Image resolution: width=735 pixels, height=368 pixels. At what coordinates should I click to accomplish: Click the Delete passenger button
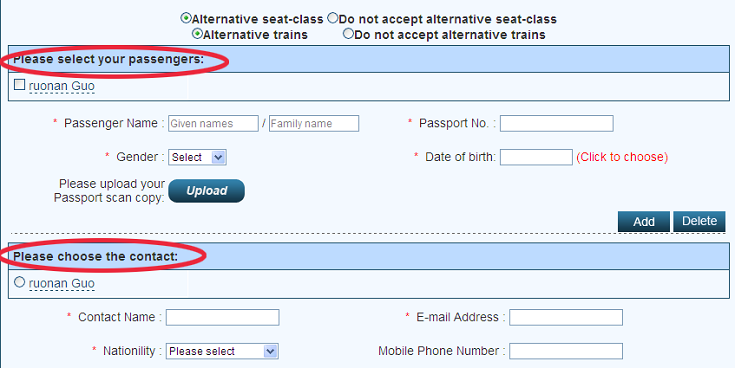click(x=699, y=221)
